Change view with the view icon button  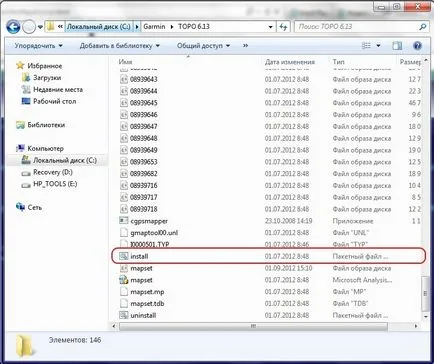click(366, 46)
